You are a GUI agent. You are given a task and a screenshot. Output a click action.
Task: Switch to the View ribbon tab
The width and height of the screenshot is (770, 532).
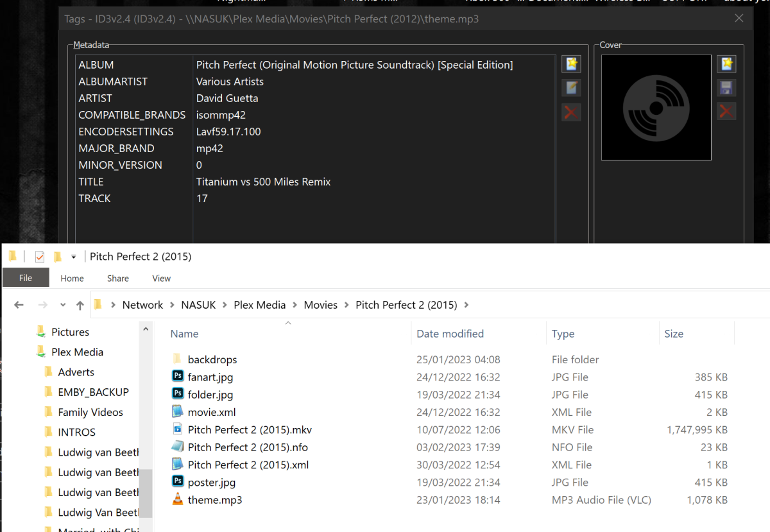click(161, 278)
